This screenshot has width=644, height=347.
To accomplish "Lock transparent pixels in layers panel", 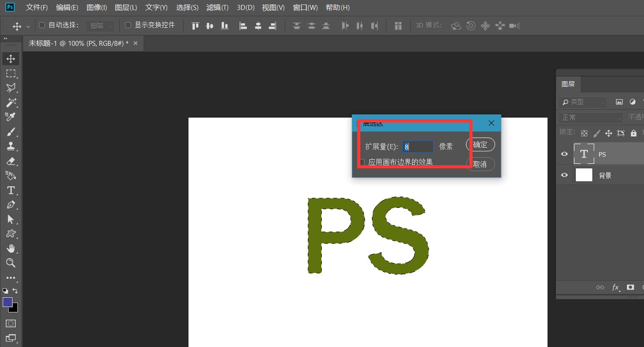I will coord(584,133).
